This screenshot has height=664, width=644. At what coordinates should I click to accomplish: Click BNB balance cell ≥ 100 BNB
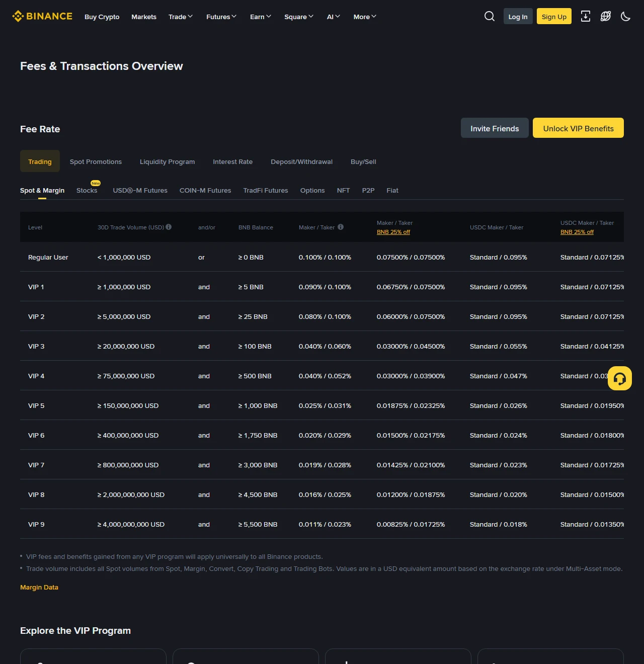255,346
